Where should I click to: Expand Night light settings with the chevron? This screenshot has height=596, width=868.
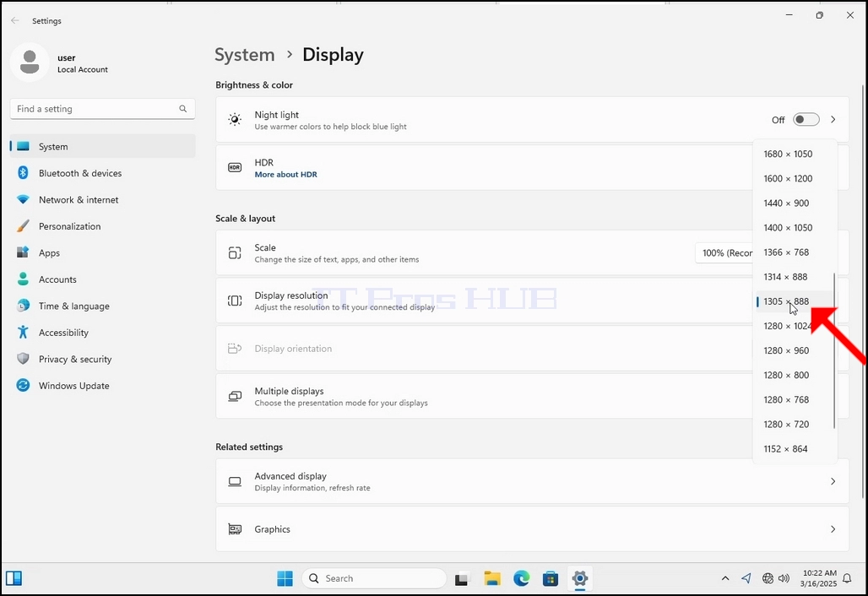pos(833,120)
